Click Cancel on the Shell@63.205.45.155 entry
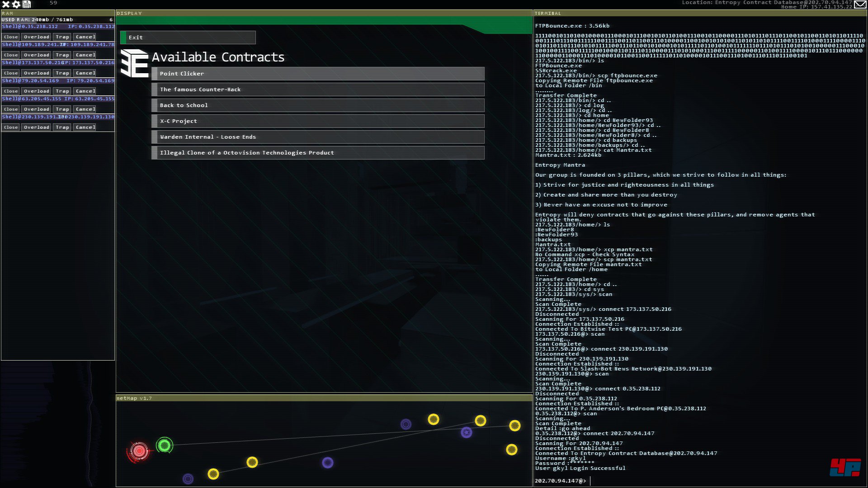 [x=85, y=109]
